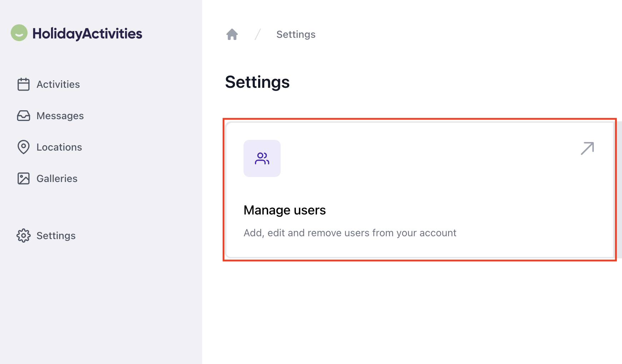Image resolution: width=622 pixels, height=364 pixels.
Task: Click the map pin icon beside Locations
Action: tap(24, 147)
